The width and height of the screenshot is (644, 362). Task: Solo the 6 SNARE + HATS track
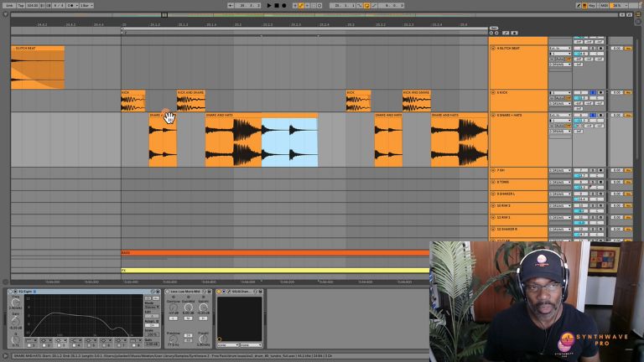(x=593, y=116)
